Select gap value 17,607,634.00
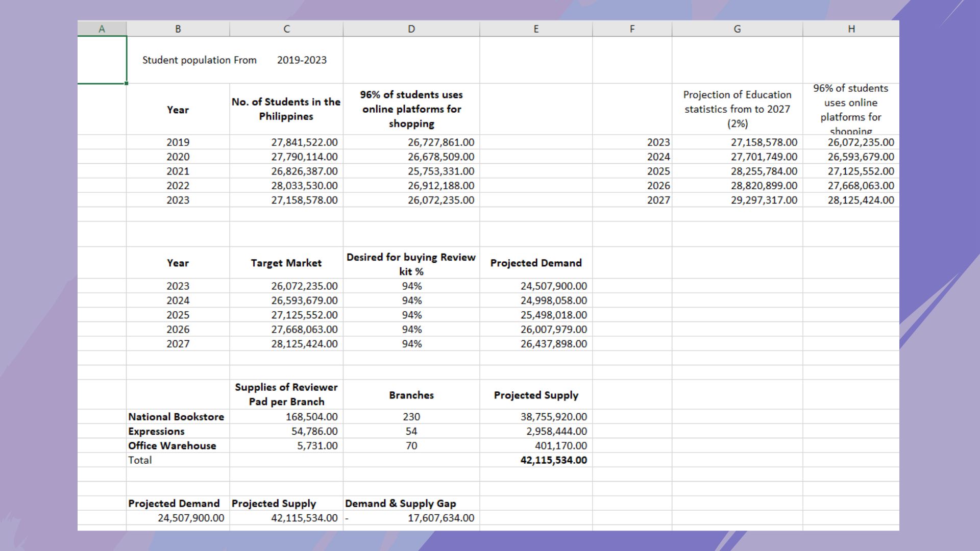 coord(440,518)
